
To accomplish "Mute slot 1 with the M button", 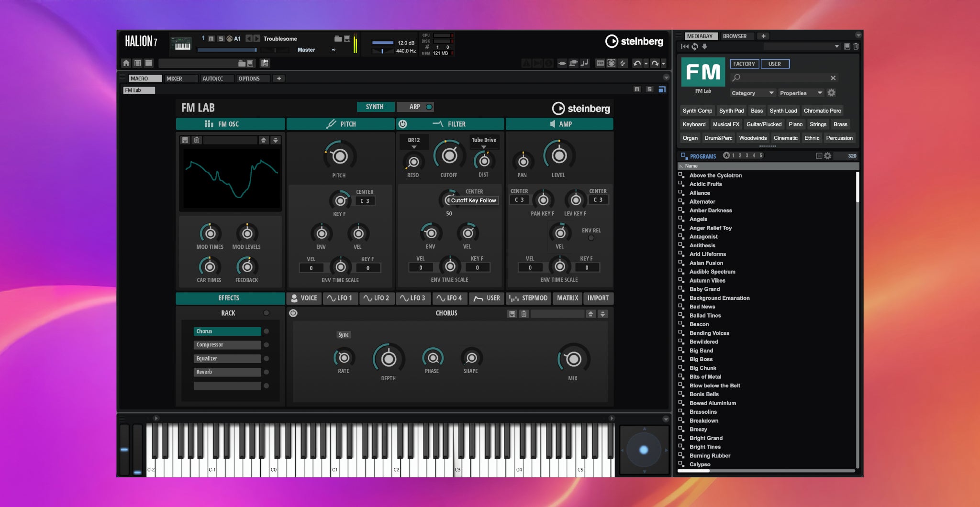I will coord(211,39).
